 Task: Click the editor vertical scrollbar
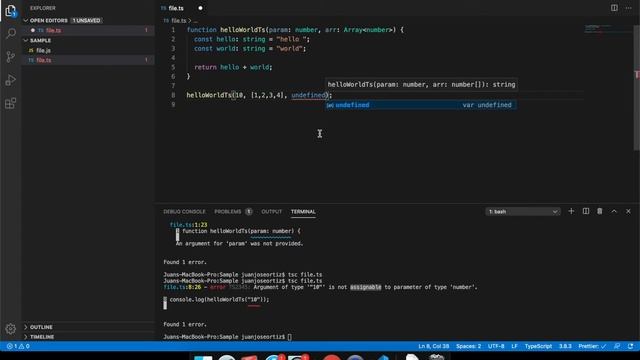637,88
